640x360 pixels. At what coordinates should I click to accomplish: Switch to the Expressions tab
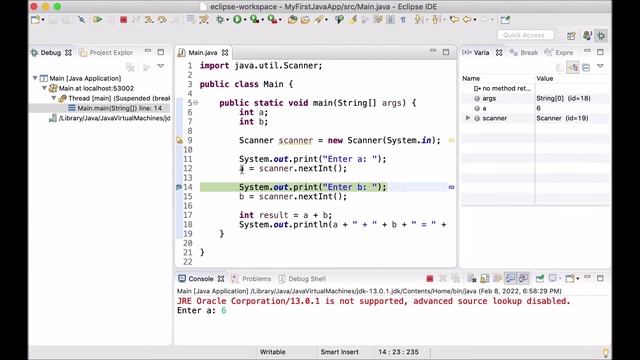tap(559, 53)
